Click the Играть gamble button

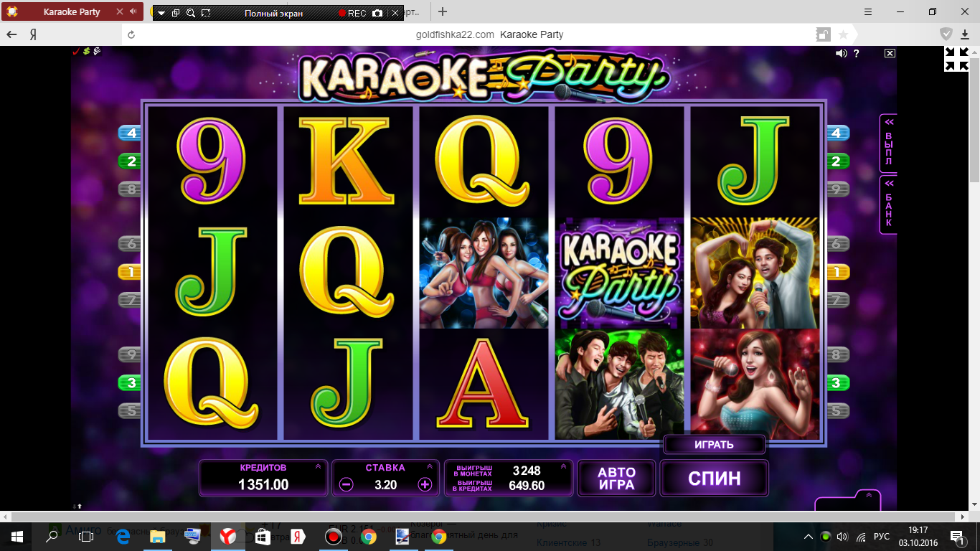[x=714, y=445]
